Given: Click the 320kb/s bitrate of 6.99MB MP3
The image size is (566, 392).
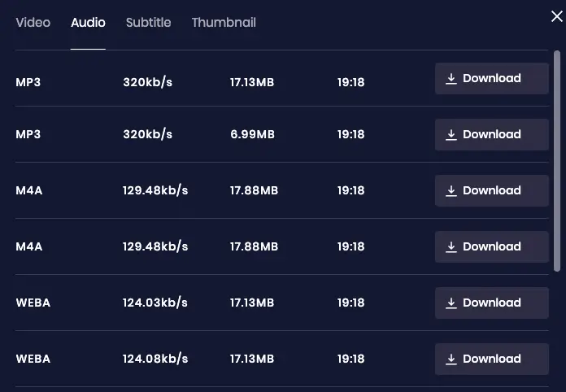Looking at the screenshot, I should pyautogui.click(x=147, y=135).
